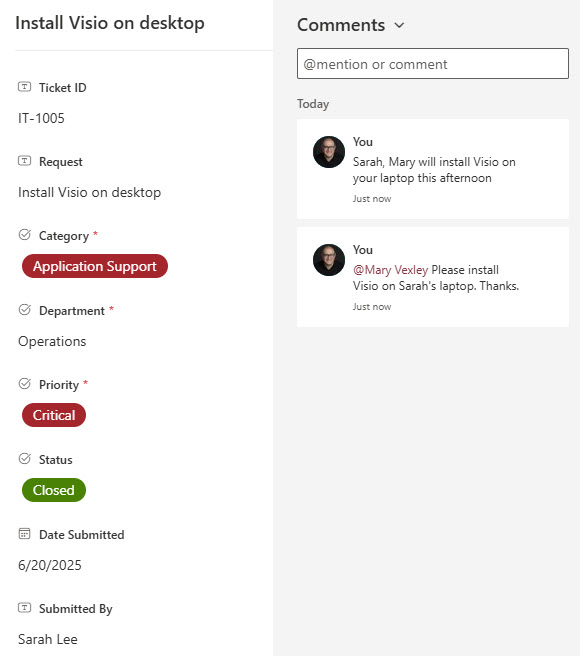Click the Date Submitted calendar icon

(25, 533)
